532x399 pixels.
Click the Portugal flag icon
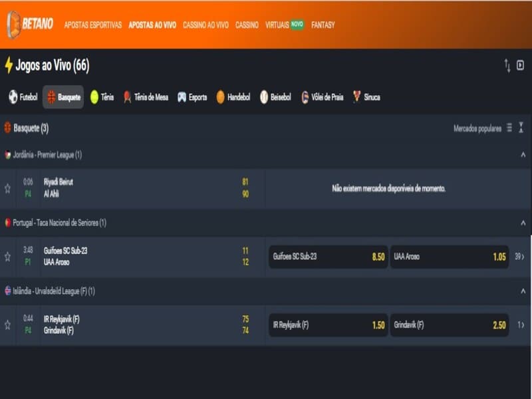(x=7, y=223)
